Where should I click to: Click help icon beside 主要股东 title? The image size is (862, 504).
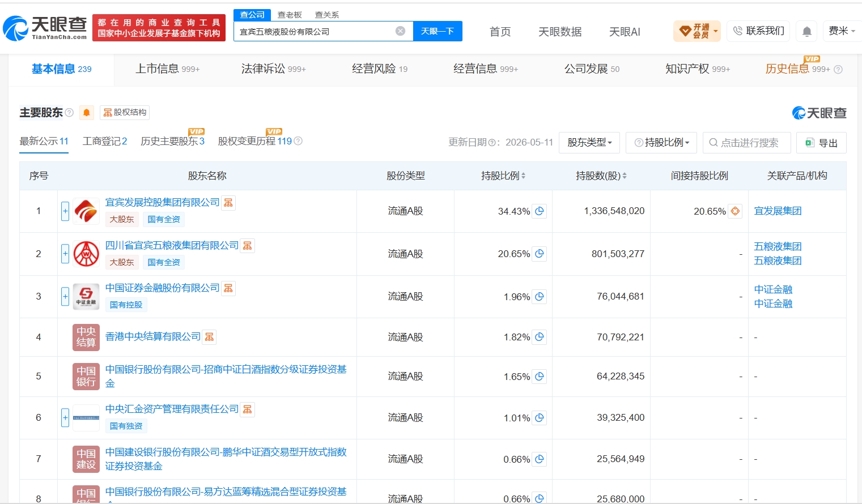[69, 113]
